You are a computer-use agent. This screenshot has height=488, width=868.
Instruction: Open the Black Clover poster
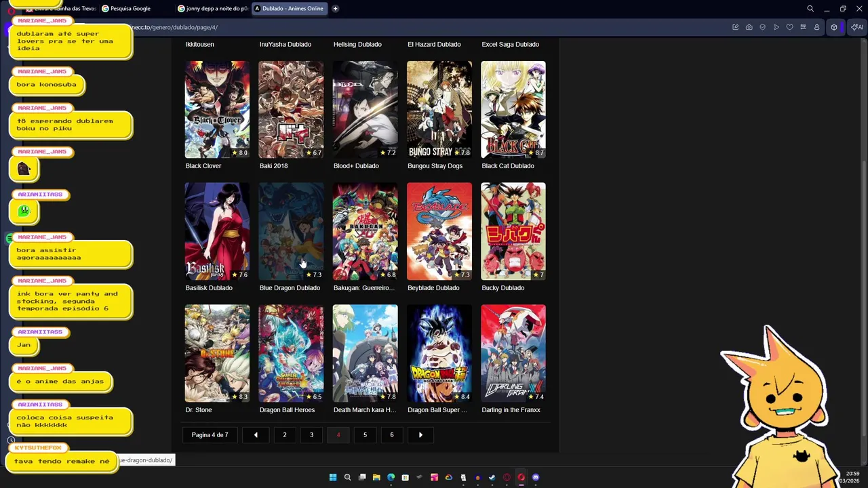click(217, 110)
